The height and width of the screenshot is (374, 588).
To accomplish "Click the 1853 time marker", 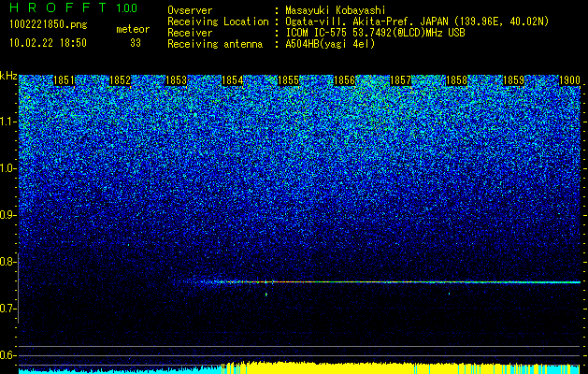I will pyautogui.click(x=176, y=80).
